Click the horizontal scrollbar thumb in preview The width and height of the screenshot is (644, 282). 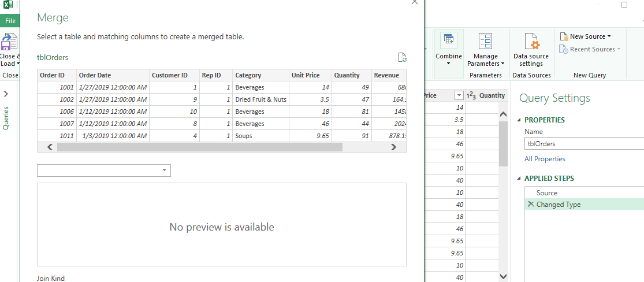coord(200,147)
